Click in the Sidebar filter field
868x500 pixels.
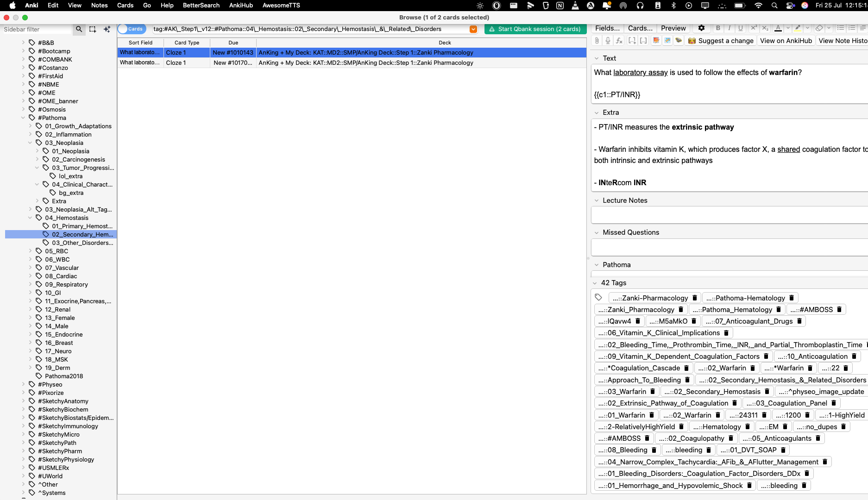pos(36,29)
